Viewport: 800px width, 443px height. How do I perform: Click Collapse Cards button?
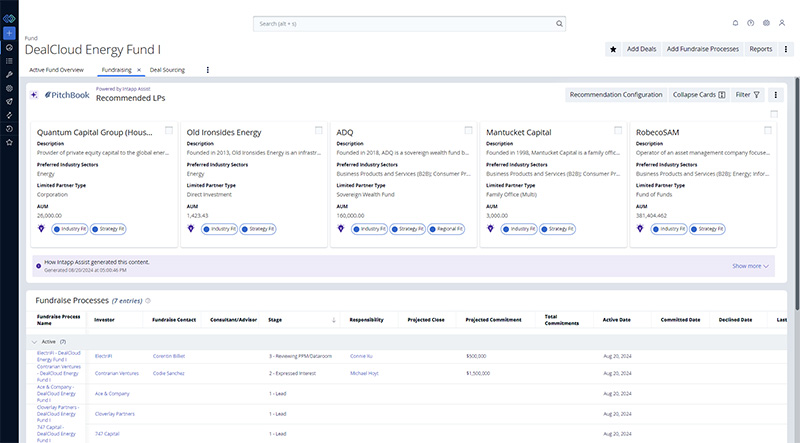click(698, 95)
